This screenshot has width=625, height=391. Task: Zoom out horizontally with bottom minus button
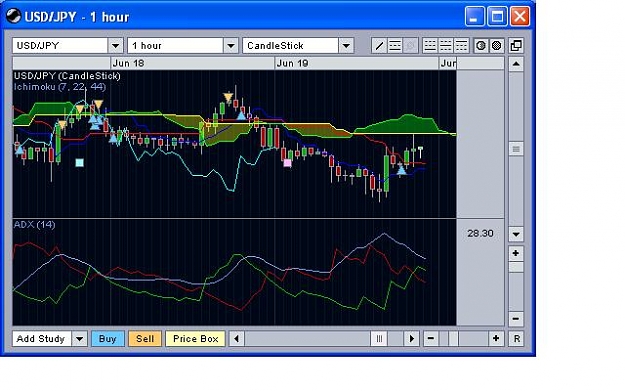click(431, 339)
